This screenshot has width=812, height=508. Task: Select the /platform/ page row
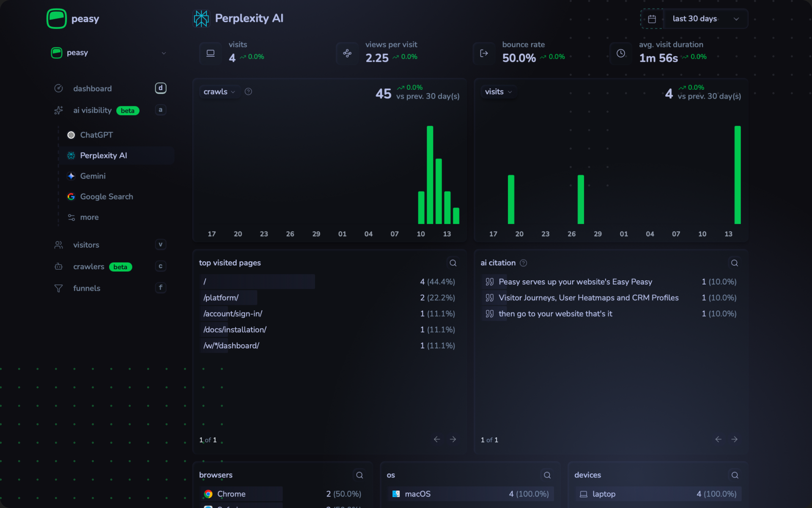[221, 298]
